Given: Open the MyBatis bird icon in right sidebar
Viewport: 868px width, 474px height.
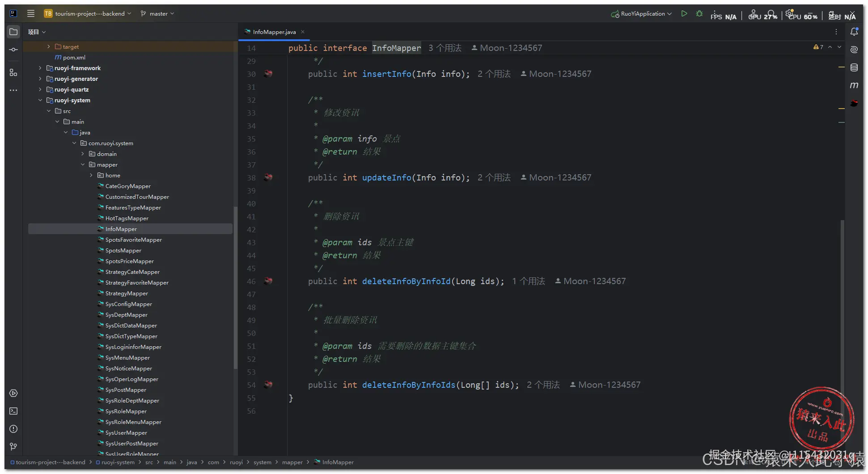Looking at the screenshot, I should pos(854,103).
